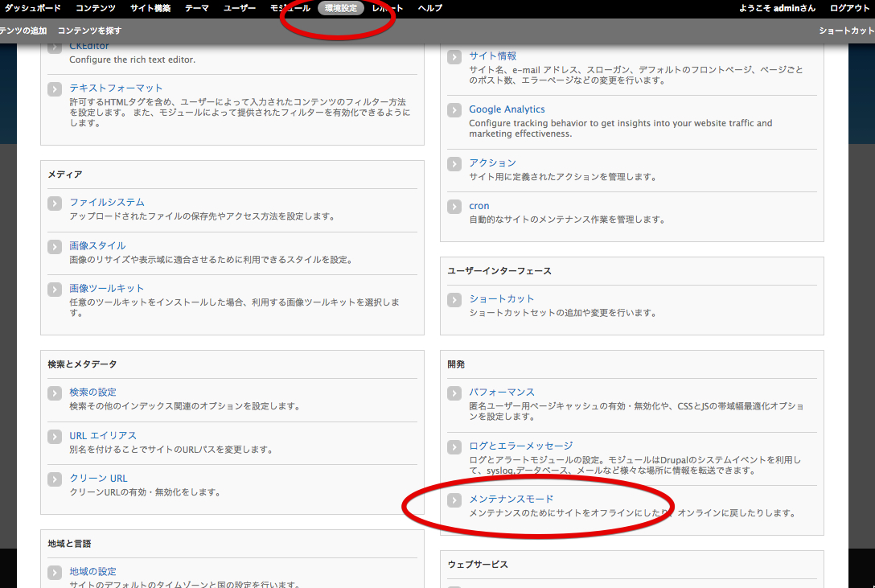Viewport: 875px width, 588px height.
Task: Click arrow icon beside パフォーマンス
Action: [454, 393]
